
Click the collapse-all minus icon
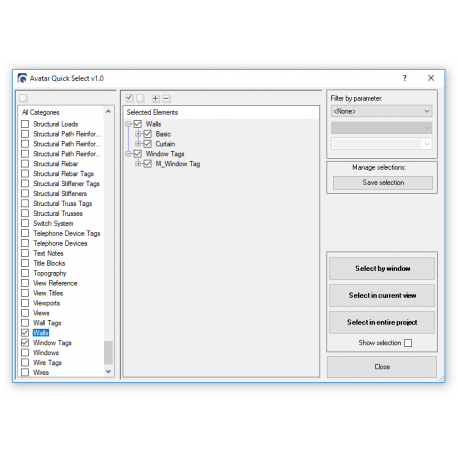tap(166, 98)
